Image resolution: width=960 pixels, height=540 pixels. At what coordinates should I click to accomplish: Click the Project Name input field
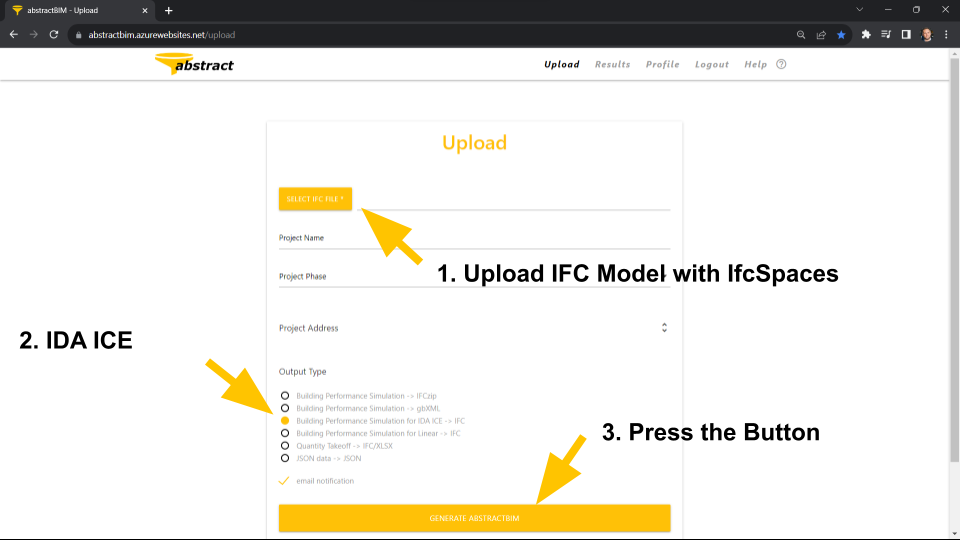pos(474,238)
